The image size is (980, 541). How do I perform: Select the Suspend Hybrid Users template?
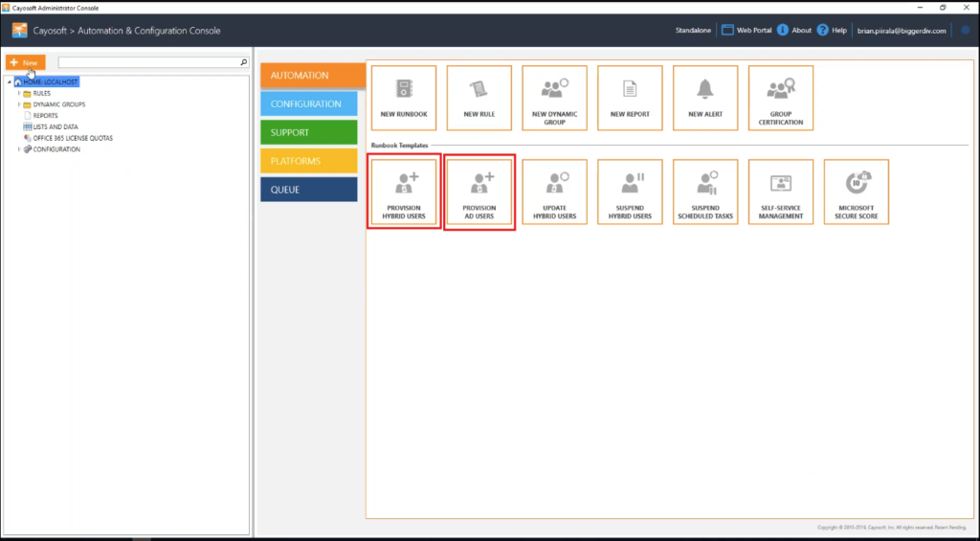pyautogui.click(x=630, y=192)
